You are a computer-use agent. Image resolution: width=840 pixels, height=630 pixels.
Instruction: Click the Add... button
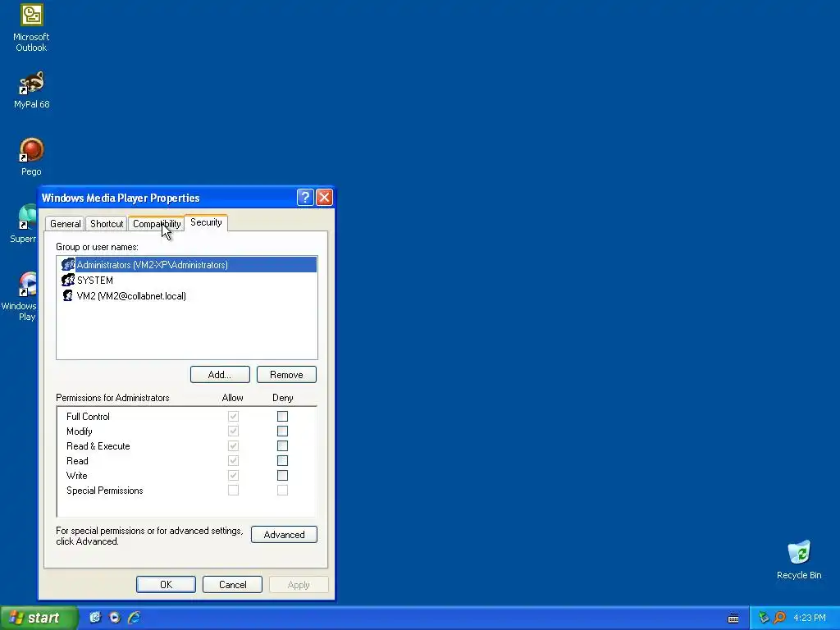[220, 374]
